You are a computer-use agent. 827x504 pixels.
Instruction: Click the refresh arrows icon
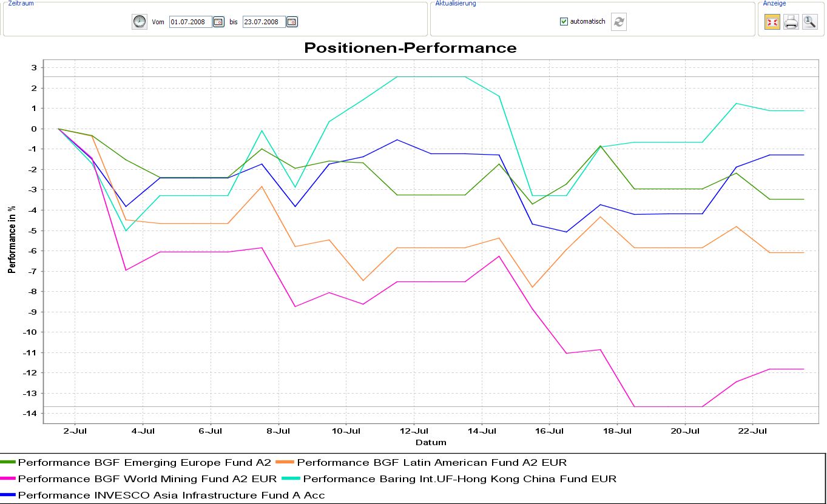coord(619,22)
